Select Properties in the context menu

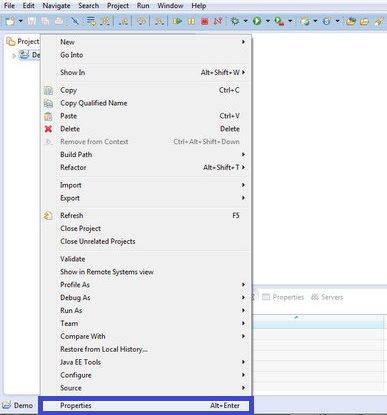click(146, 406)
